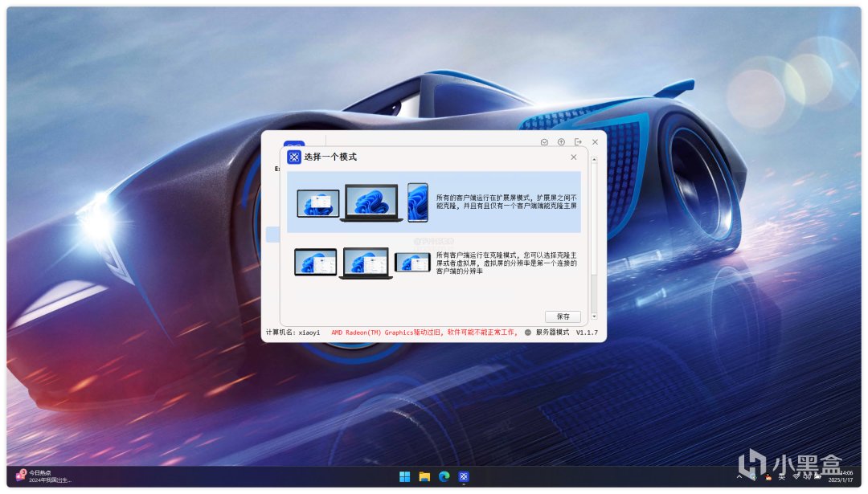The width and height of the screenshot is (868, 494).
Task: Click the 服务器模式 status indicator
Action: coord(547,333)
